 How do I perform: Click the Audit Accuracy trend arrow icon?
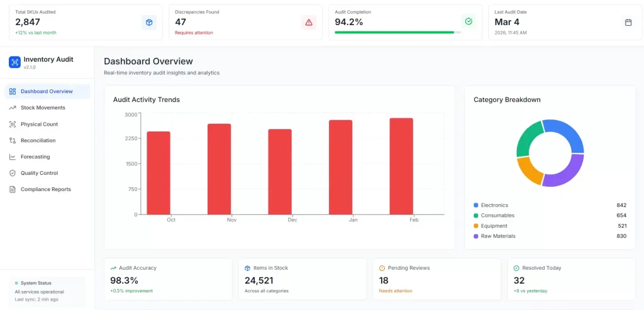113,268
